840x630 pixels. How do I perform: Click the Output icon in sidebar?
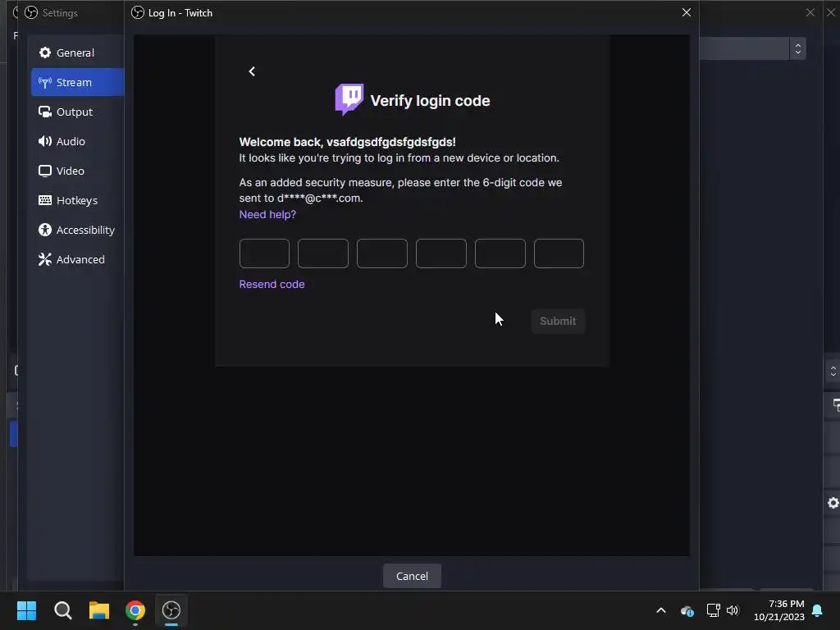pyautogui.click(x=45, y=112)
